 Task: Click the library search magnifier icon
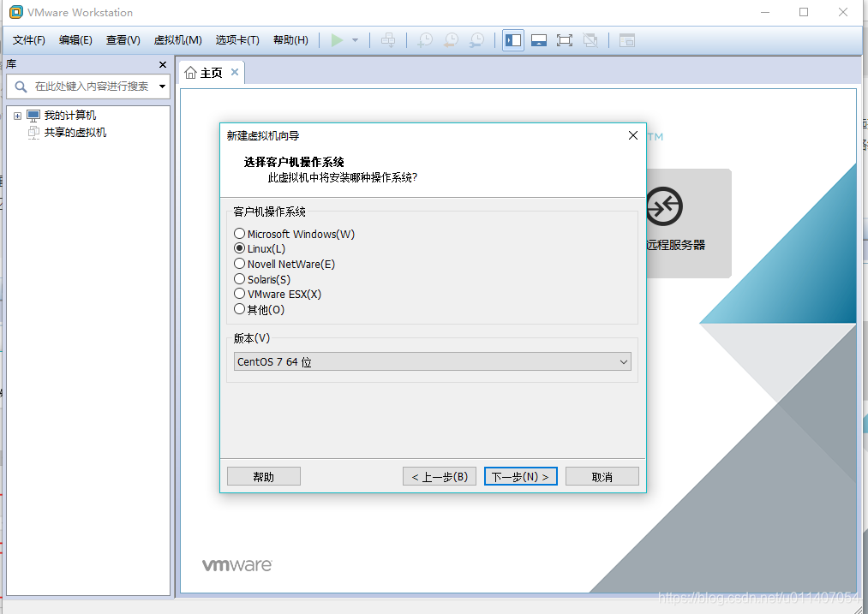click(21, 86)
